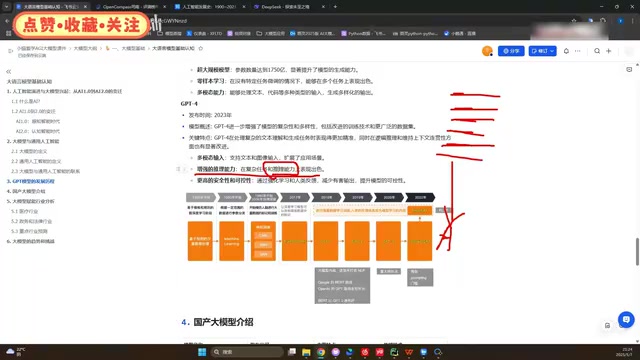The height and width of the screenshot is (360, 640).
Task: Jump to outline item 5.3 重点行业预测
Action: coord(29,231)
